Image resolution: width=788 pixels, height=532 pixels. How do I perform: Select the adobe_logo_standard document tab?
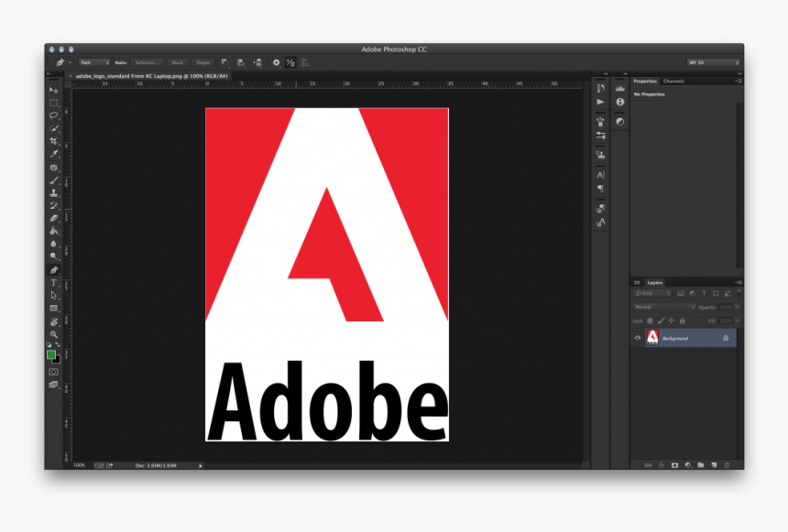(152, 76)
